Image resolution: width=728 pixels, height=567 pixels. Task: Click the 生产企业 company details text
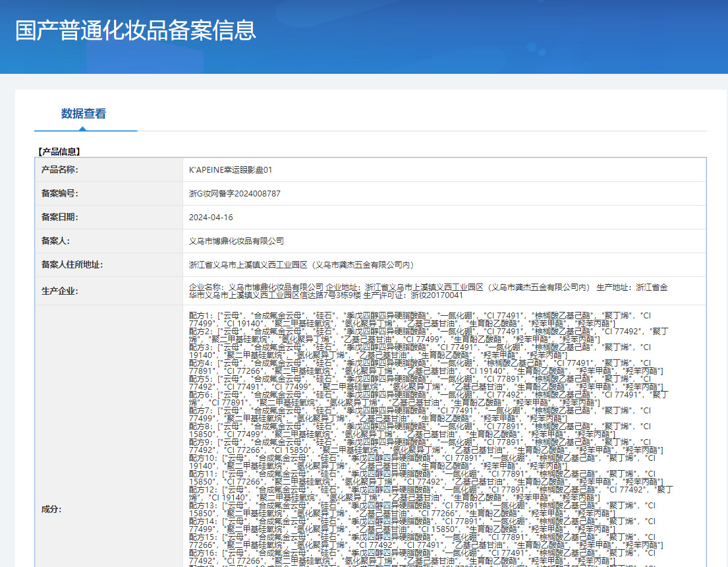428,291
